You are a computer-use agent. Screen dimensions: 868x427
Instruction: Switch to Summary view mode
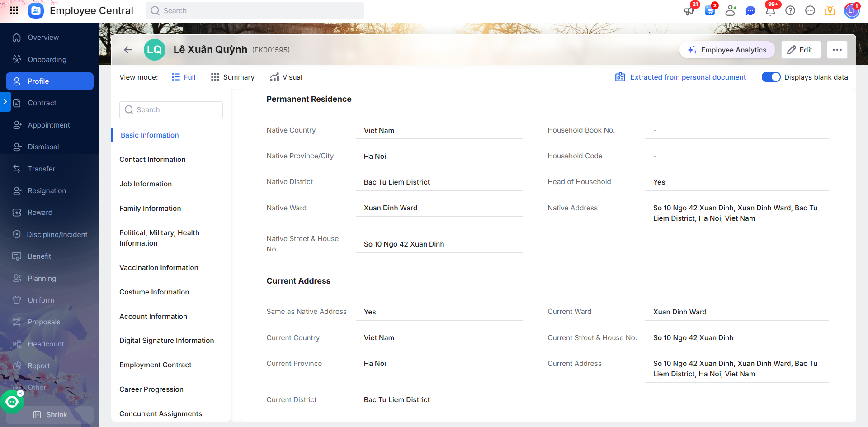[x=233, y=77]
